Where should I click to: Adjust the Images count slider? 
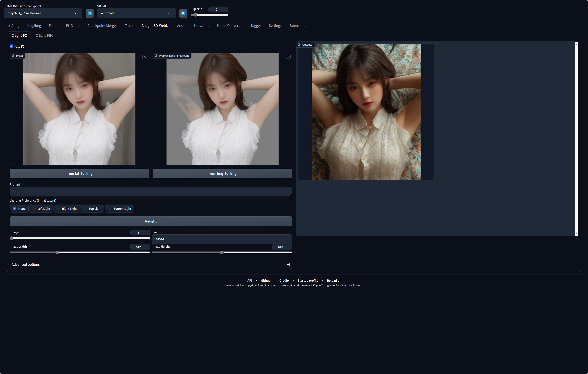point(80,238)
